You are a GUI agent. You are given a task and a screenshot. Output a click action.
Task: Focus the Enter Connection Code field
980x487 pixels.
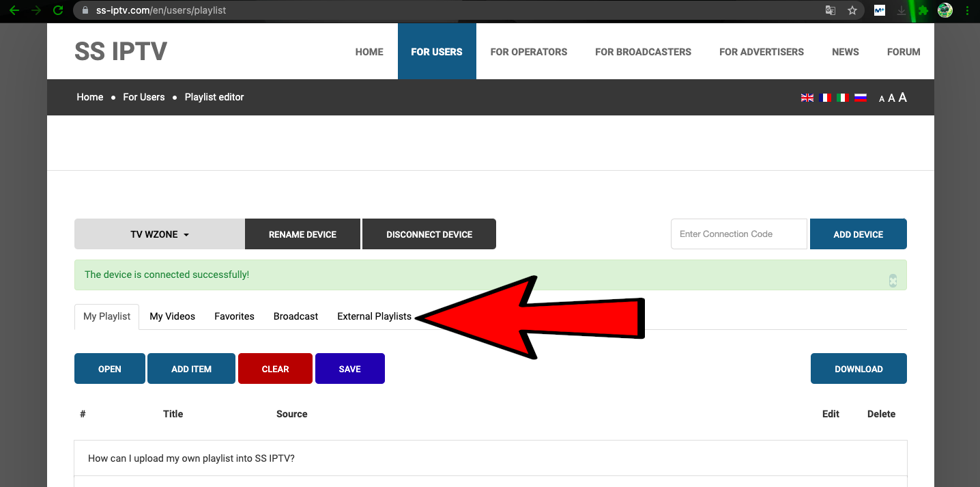click(739, 234)
